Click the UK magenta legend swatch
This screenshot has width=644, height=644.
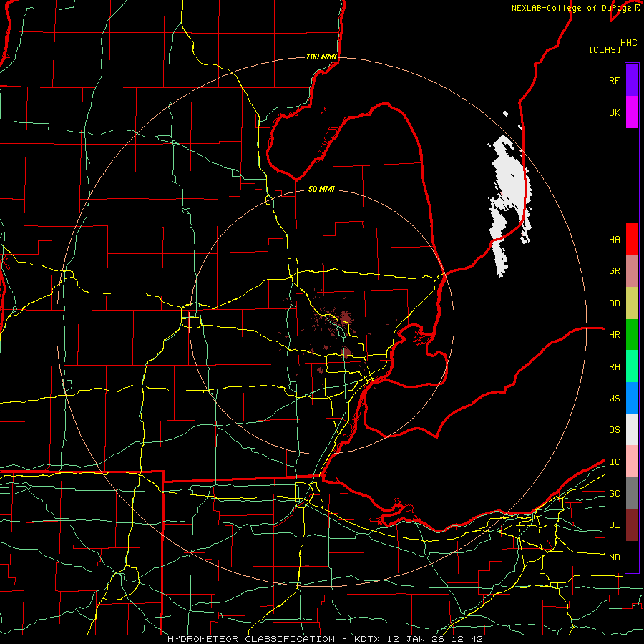point(632,112)
